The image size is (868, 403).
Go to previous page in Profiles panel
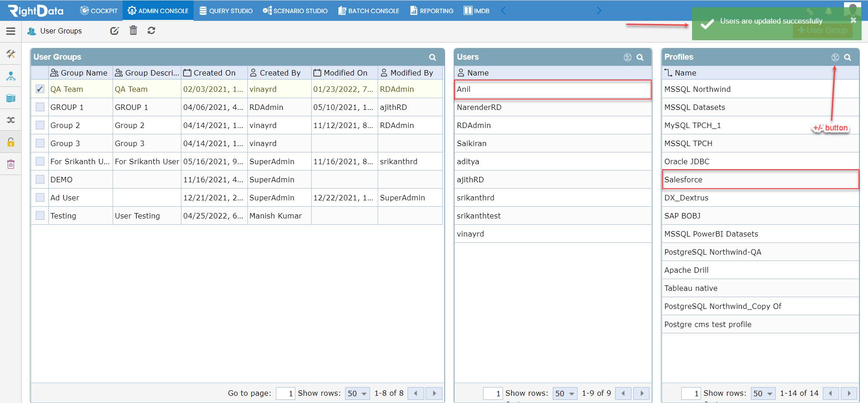(830, 394)
